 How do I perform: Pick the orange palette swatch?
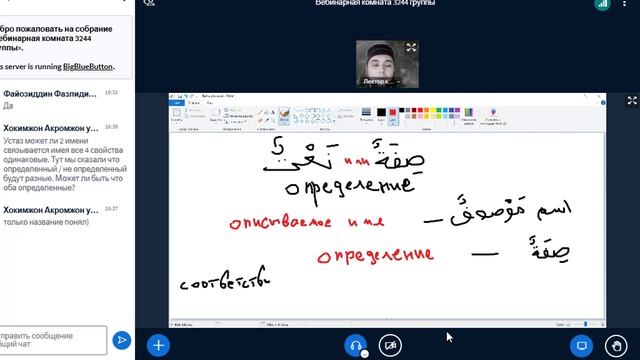click(x=427, y=110)
